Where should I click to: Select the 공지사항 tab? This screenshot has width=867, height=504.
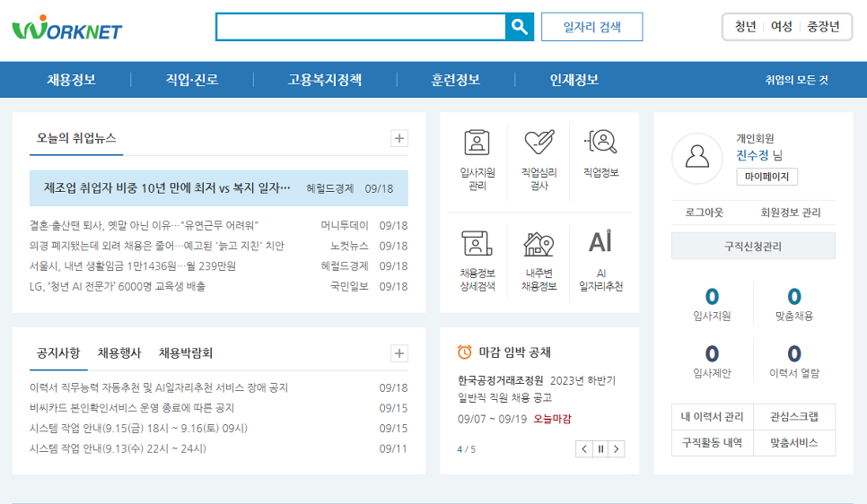click(x=58, y=353)
